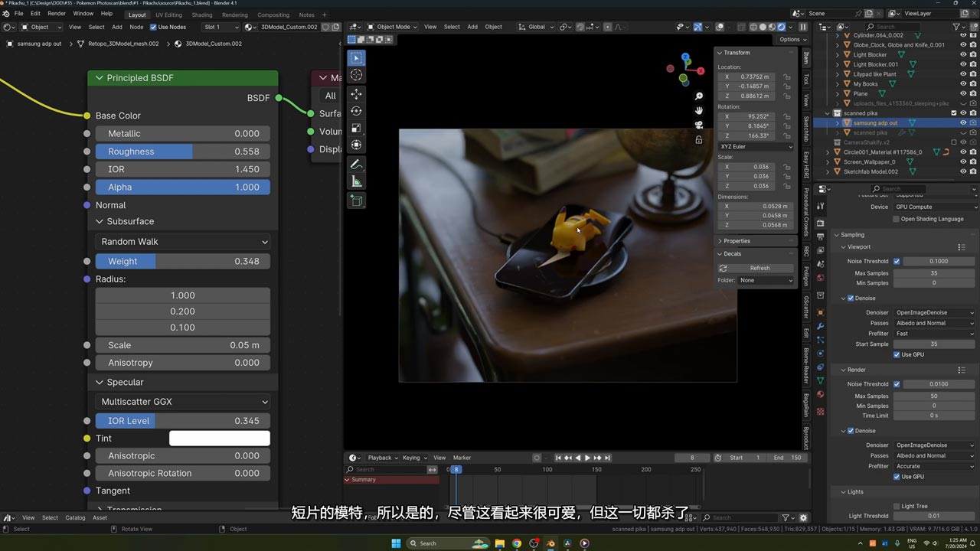This screenshot has width=980, height=551.
Task: Activate the Transform tool
Action: [356, 145]
